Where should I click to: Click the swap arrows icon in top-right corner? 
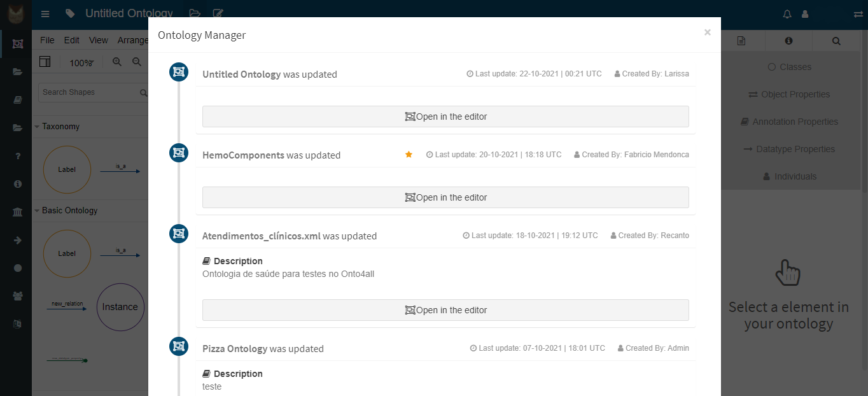point(858,14)
